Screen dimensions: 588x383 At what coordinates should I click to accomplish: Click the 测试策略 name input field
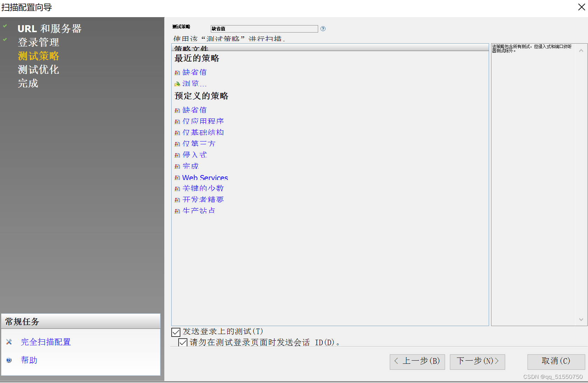264,29
